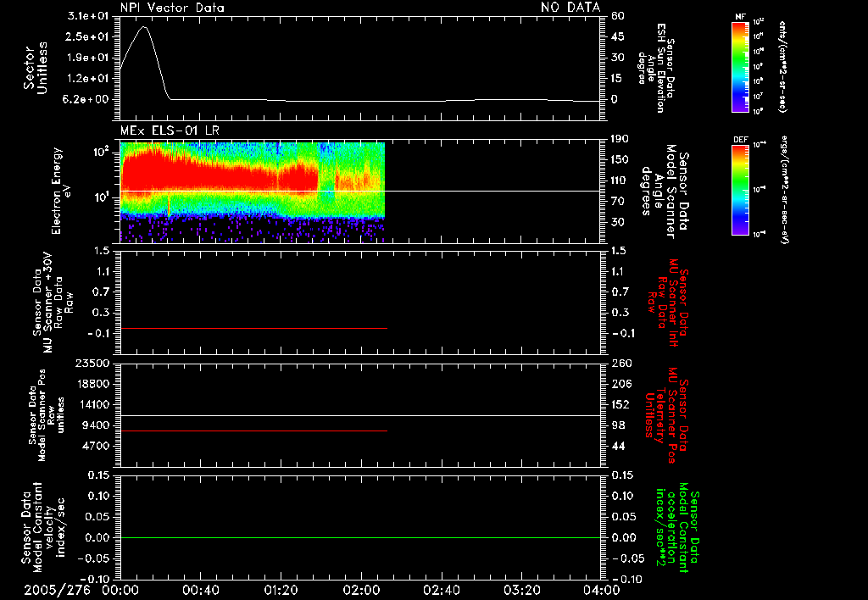Click the "14100" scanner position axis value
This screenshot has width=868, height=600.
92,404
